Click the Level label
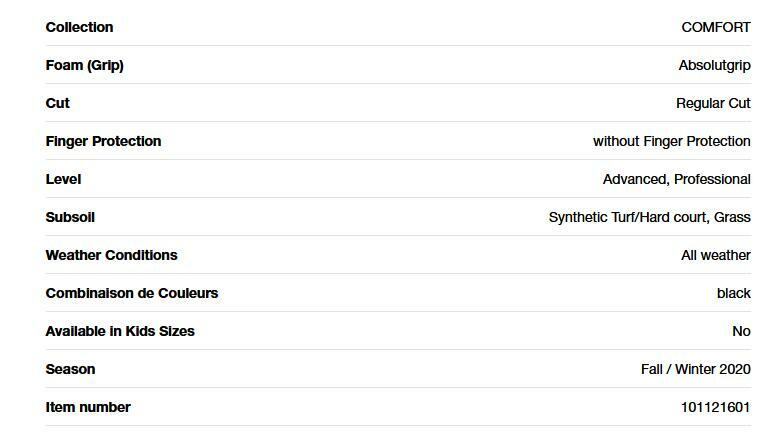The width and height of the screenshot is (773, 438). pos(63,179)
